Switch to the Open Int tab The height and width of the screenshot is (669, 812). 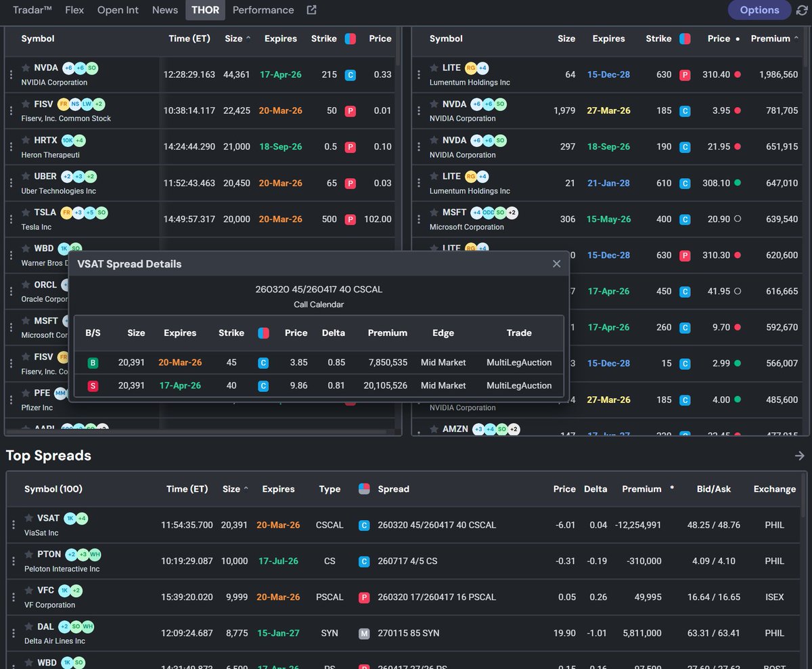[x=118, y=10]
